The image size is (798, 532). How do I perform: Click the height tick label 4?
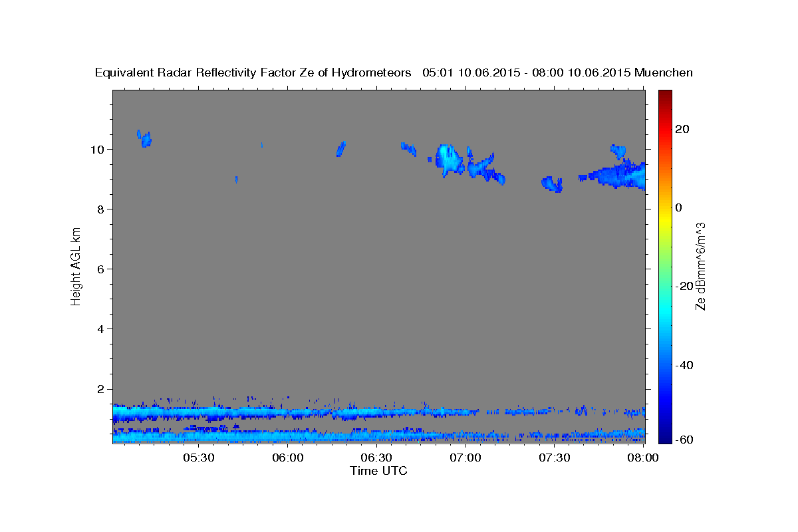click(100, 329)
